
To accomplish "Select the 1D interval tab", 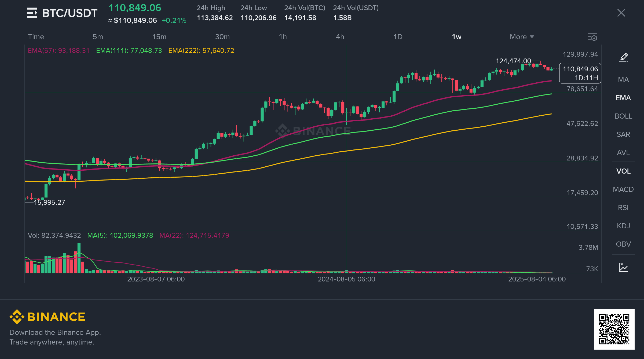I will (x=398, y=37).
